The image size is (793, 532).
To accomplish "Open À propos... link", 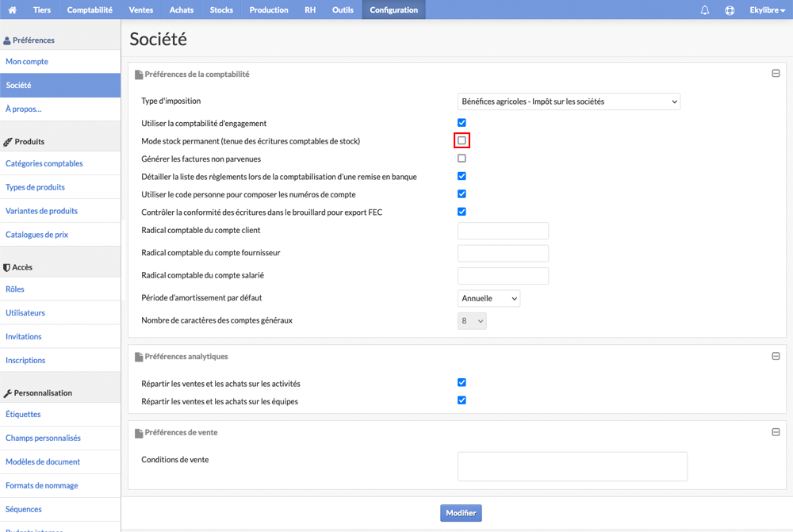I will 60,109.
